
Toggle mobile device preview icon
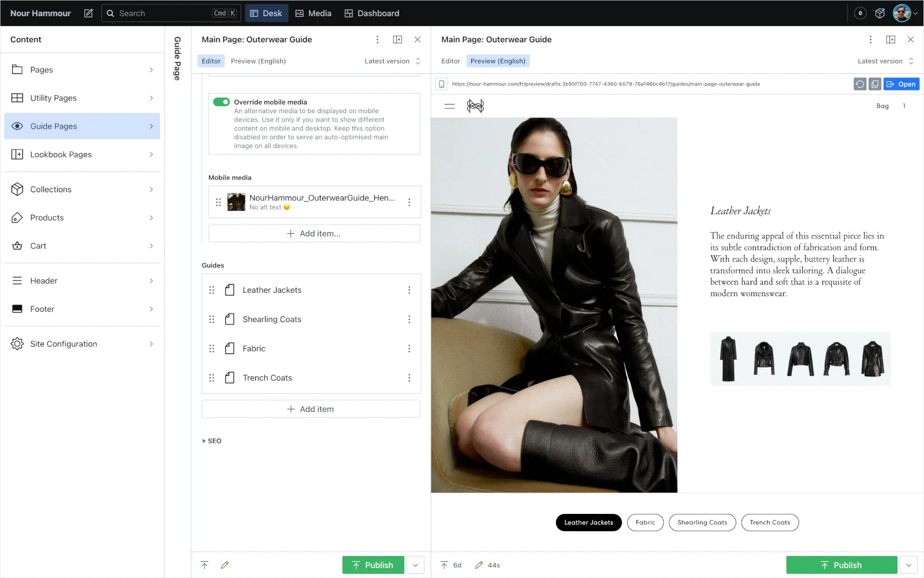[442, 84]
